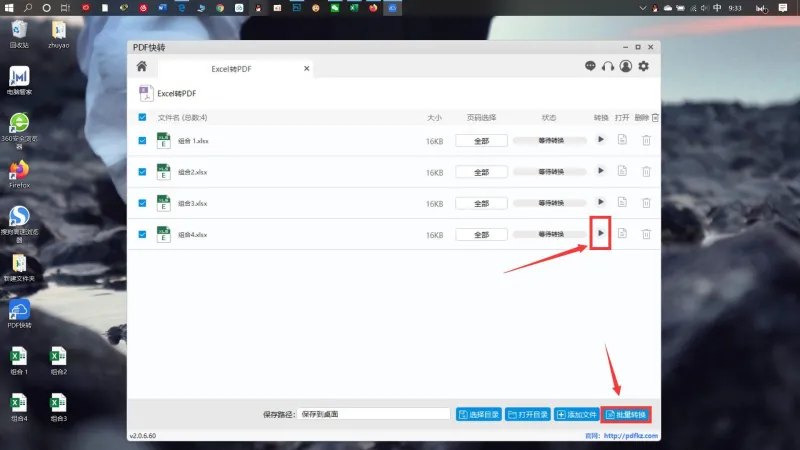Screen dimensions: 800x450
Task: Delete 组合 1.xlsx with trash icon
Action: (x=646, y=140)
